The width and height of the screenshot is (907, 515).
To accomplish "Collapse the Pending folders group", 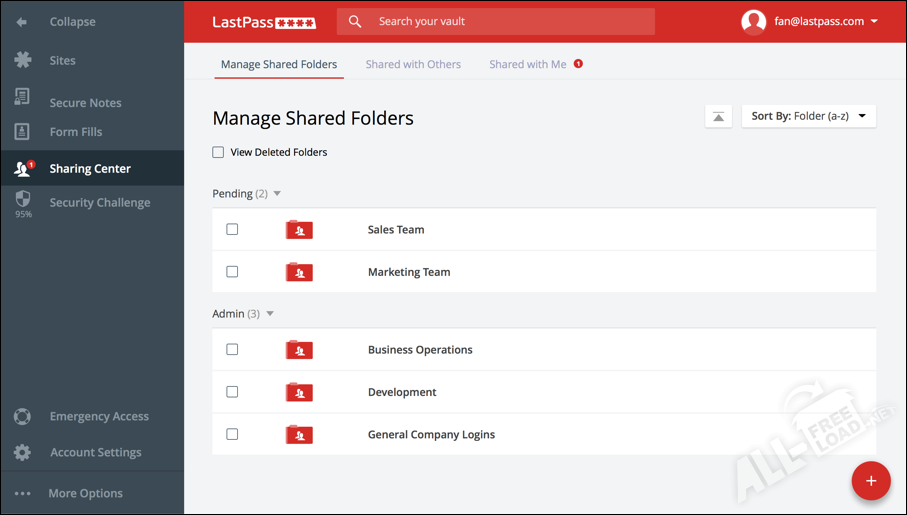I will pos(277,194).
